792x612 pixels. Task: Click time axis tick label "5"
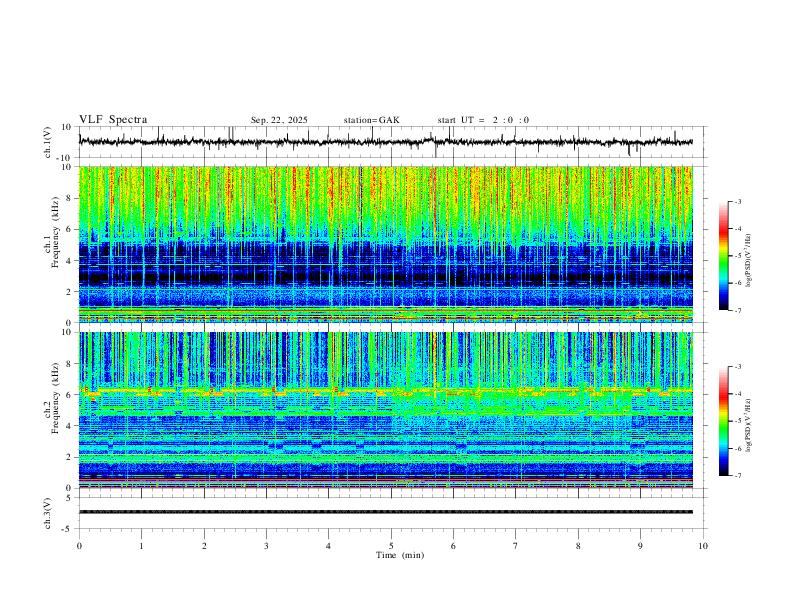(x=391, y=546)
